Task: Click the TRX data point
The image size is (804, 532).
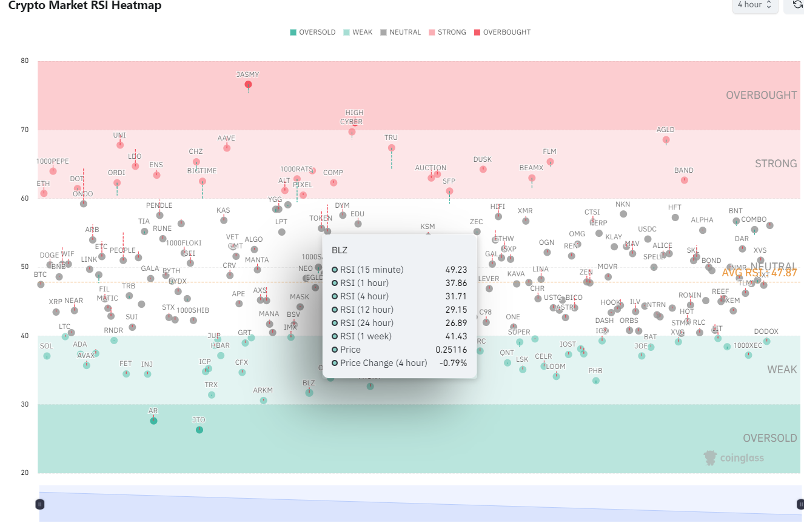Action: (x=212, y=394)
